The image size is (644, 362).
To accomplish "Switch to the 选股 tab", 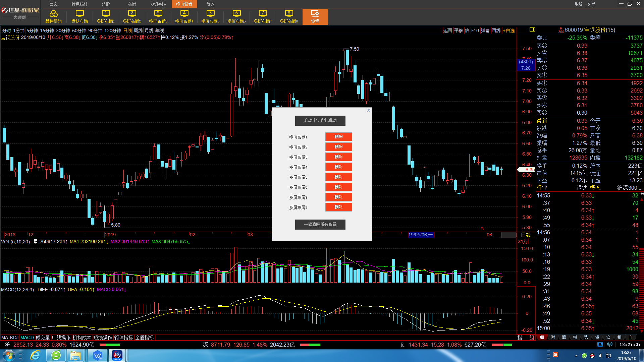I will tap(106, 4).
